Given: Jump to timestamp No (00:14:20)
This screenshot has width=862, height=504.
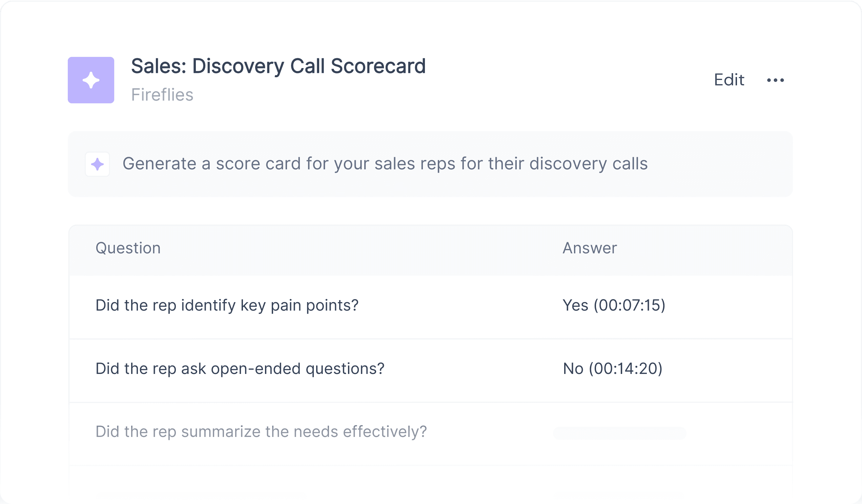Looking at the screenshot, I should pos(613,369).
